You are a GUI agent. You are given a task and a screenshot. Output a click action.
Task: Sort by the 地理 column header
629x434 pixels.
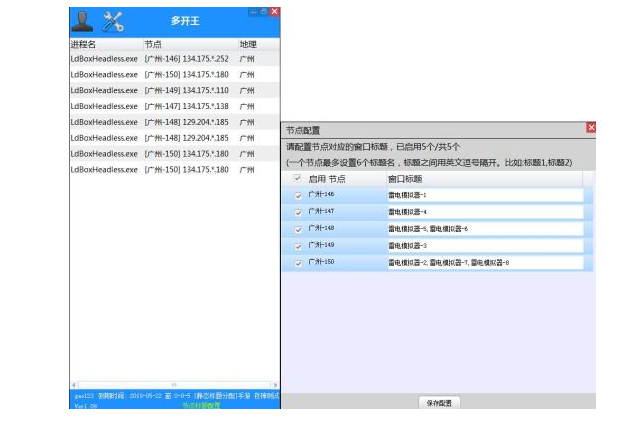pos(248,45)
